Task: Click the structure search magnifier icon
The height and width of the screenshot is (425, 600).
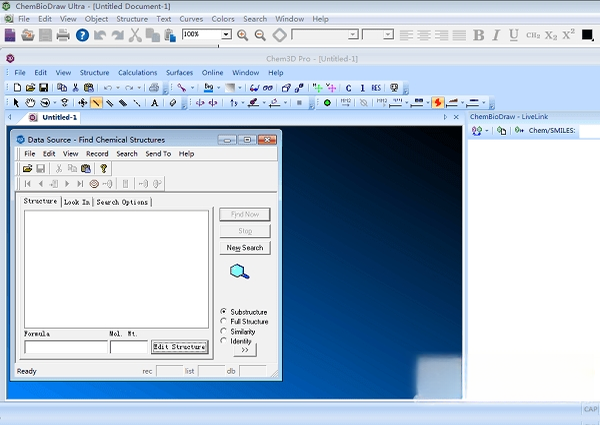Action: (240, 272)
